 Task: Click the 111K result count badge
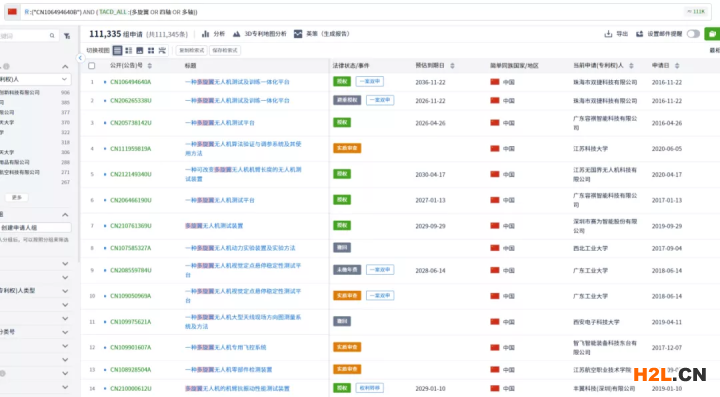(x=696, y=12)
